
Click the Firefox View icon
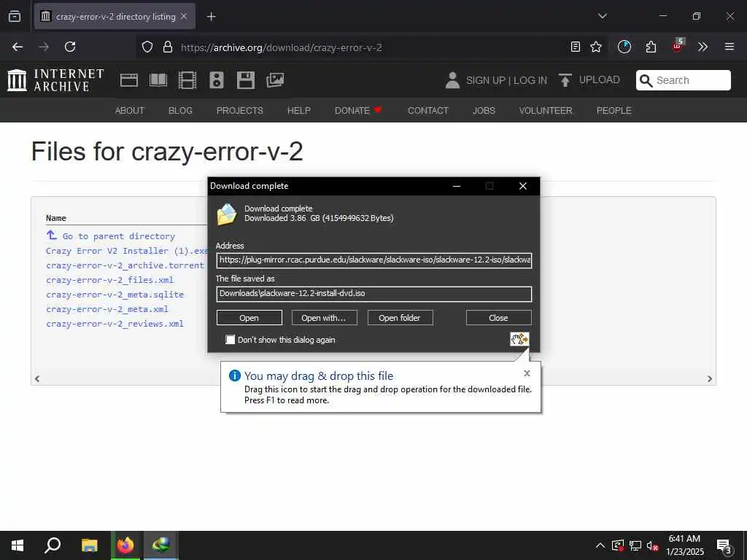pos(15,17)
